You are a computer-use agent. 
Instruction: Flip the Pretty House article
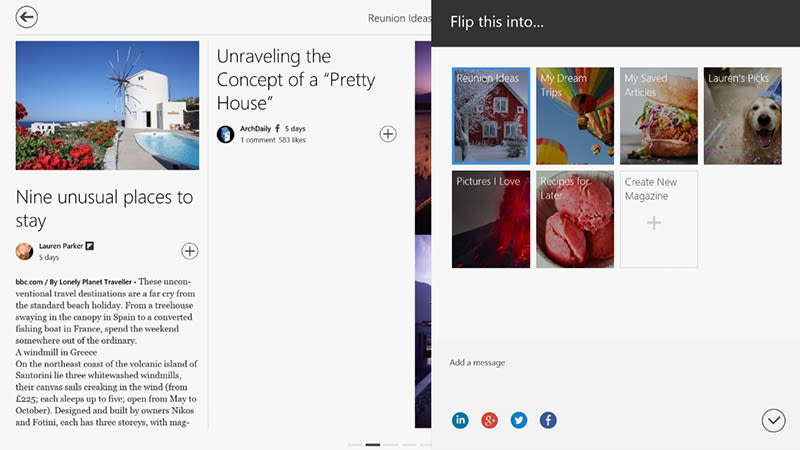tap(388, 134)
